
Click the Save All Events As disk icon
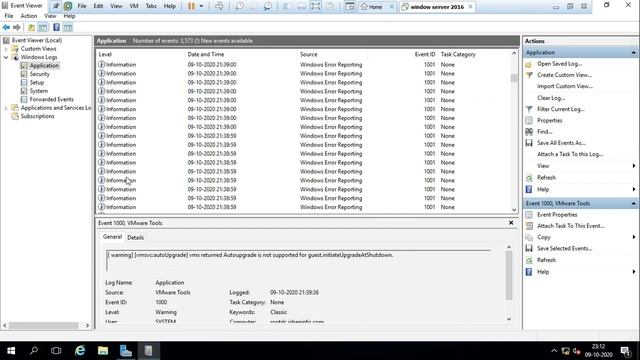[x=529, y=143]
